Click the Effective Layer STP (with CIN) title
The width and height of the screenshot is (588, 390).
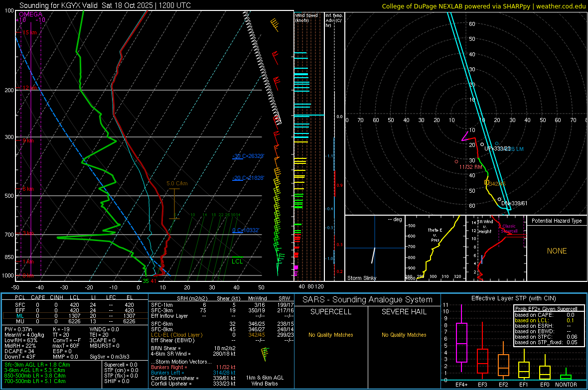point(513,298)
